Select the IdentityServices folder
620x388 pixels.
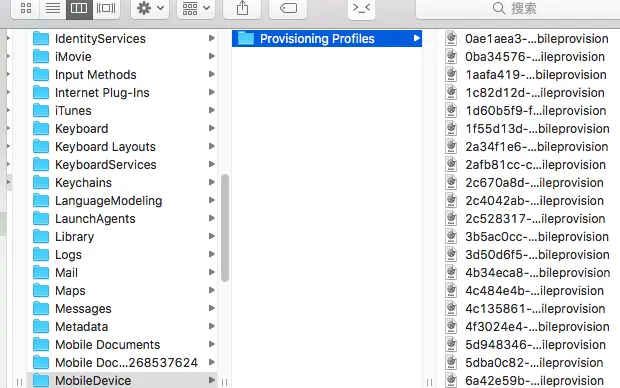(122, 38)
